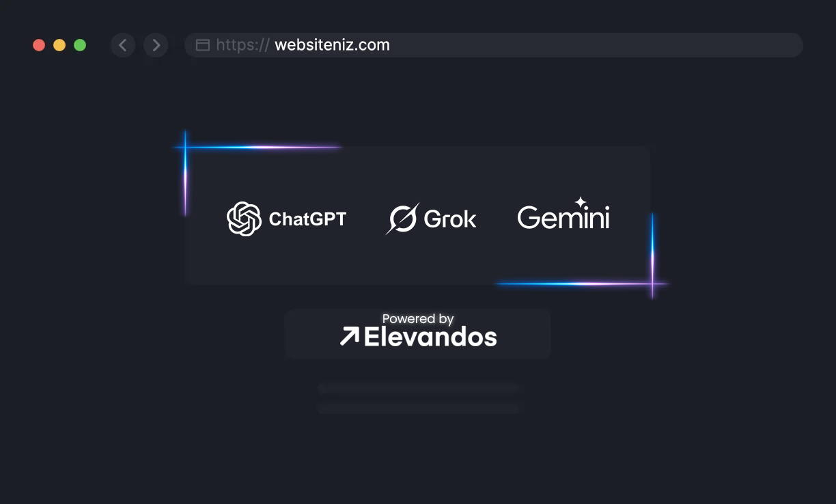This screenshot has height=504, width=836.
Task: Click the Elevandos diagonal arrow icon
Action: pyautogui.click(x=349, y=336)
